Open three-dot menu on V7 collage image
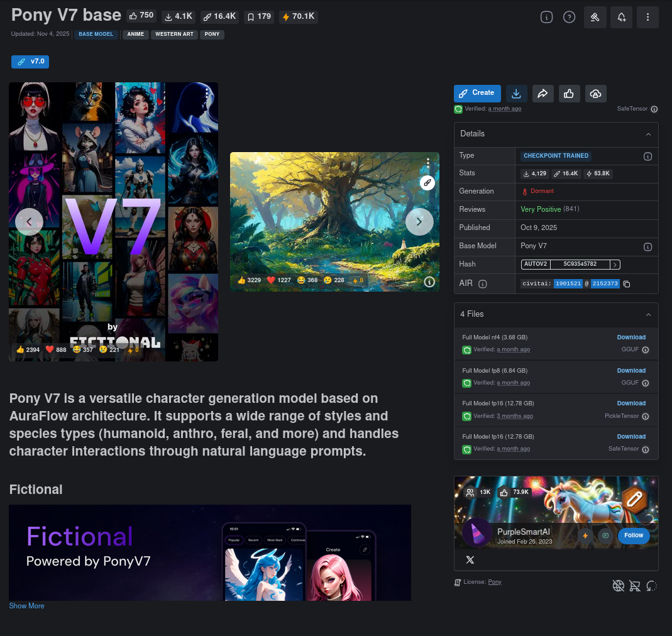 207,94
